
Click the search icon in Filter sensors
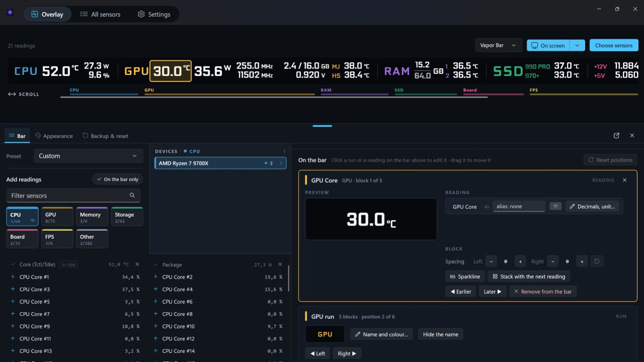(x=132, y=196)
